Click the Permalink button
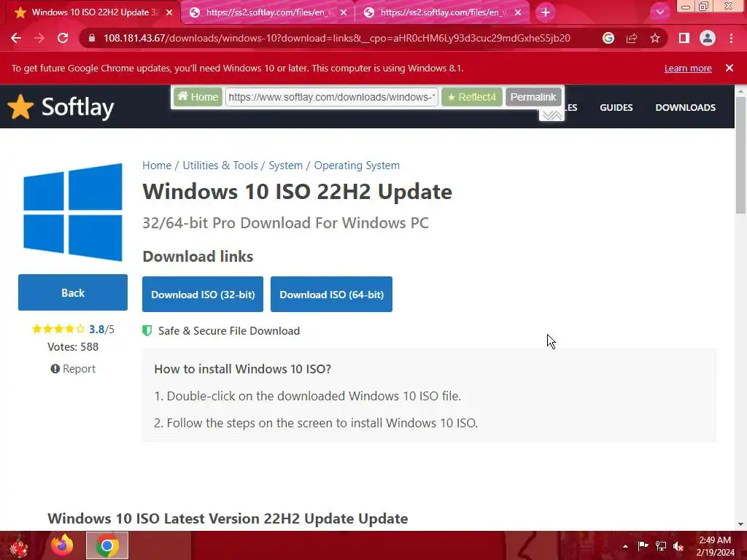The image size is (747, 560). pyautogui.click(x=533, y=97)
